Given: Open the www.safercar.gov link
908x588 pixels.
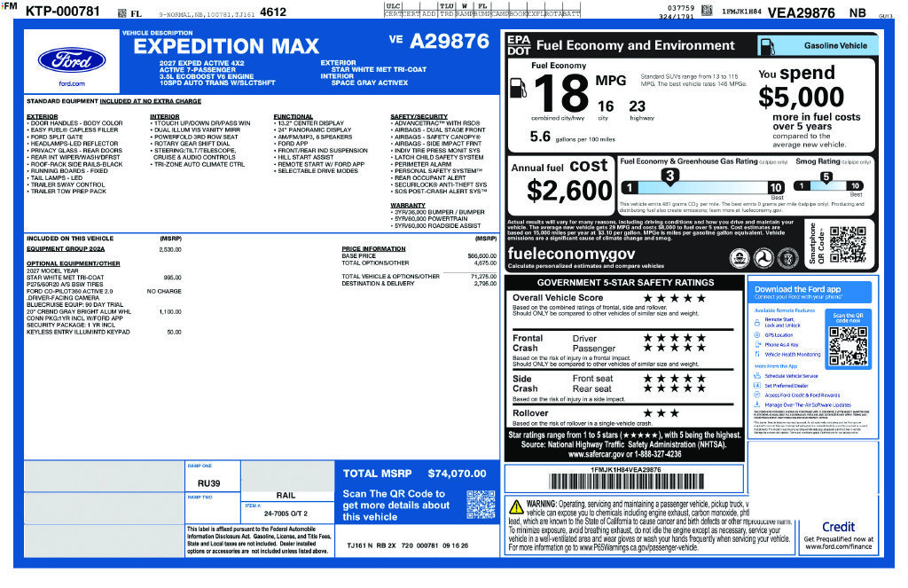Looking at the screenshot, I should tap(595, 455).
